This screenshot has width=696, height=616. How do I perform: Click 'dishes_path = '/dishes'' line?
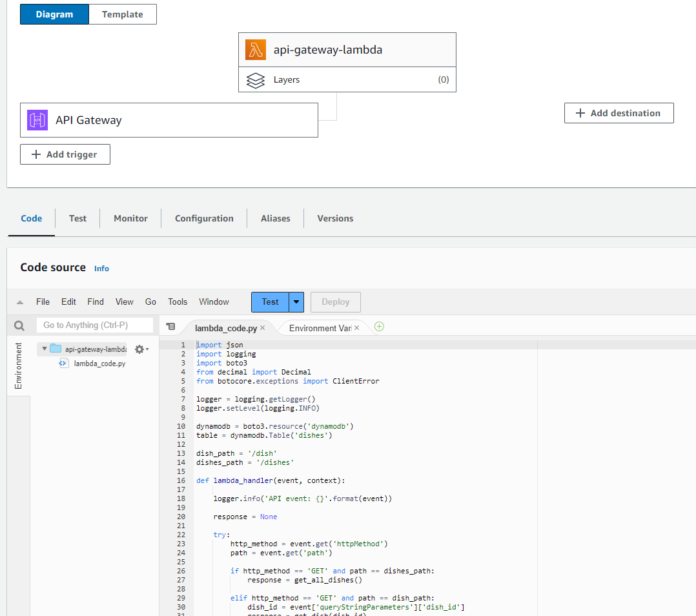click(x=245, y=462)
